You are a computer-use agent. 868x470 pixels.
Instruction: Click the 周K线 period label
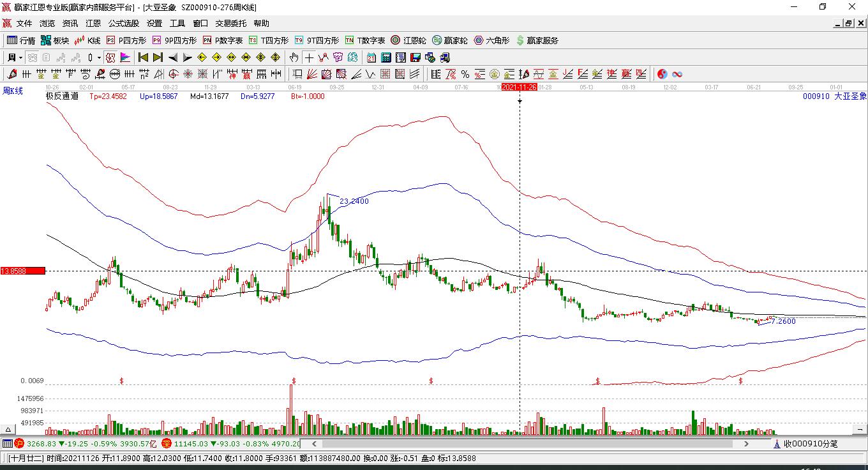[13, 91]
